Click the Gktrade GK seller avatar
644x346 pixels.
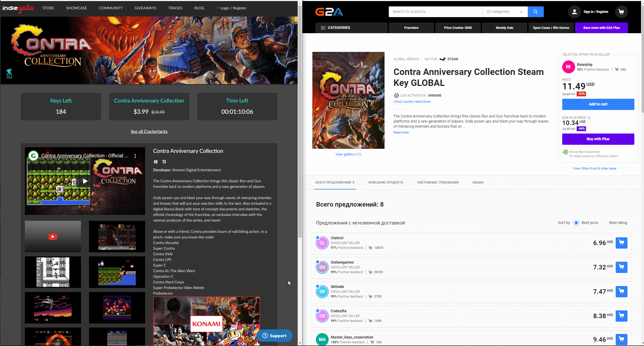322,292
